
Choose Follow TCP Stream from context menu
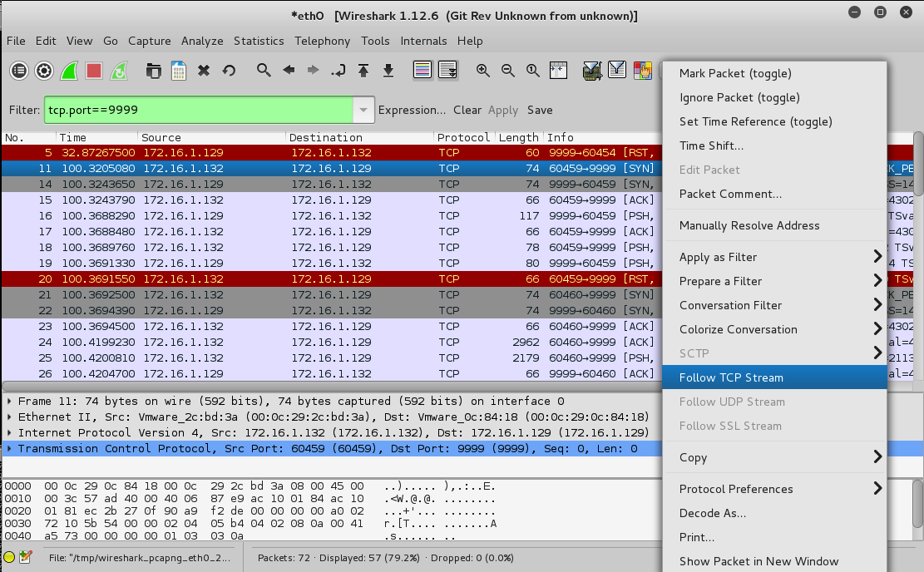(x=731, y=377)
